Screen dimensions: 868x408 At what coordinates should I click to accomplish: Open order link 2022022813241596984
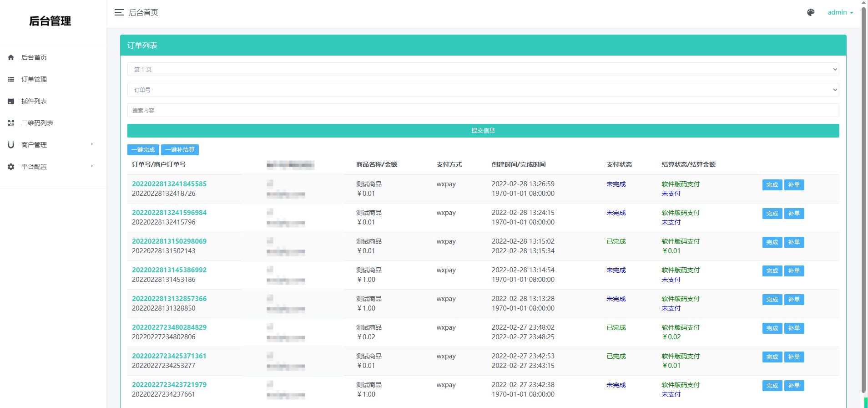point(169,213)
